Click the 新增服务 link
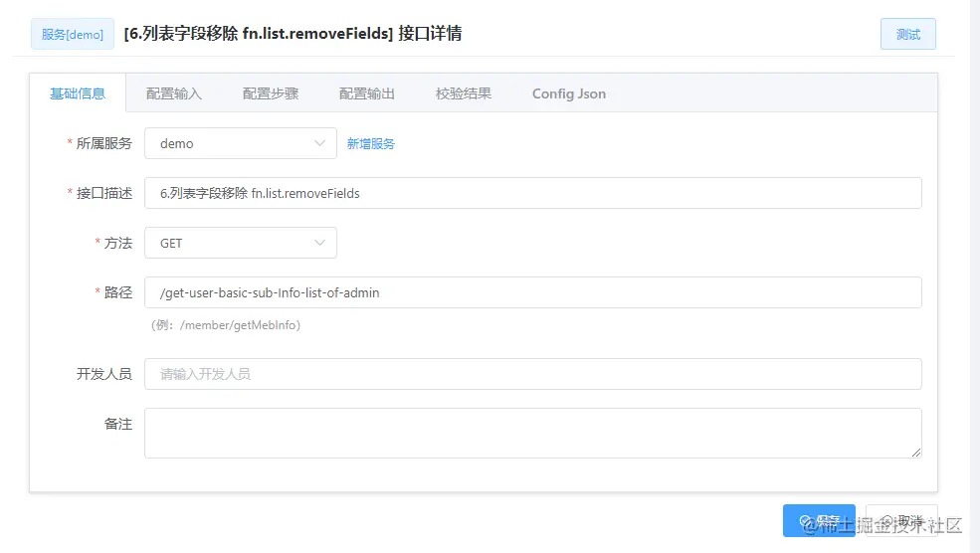 click(371, 143)
